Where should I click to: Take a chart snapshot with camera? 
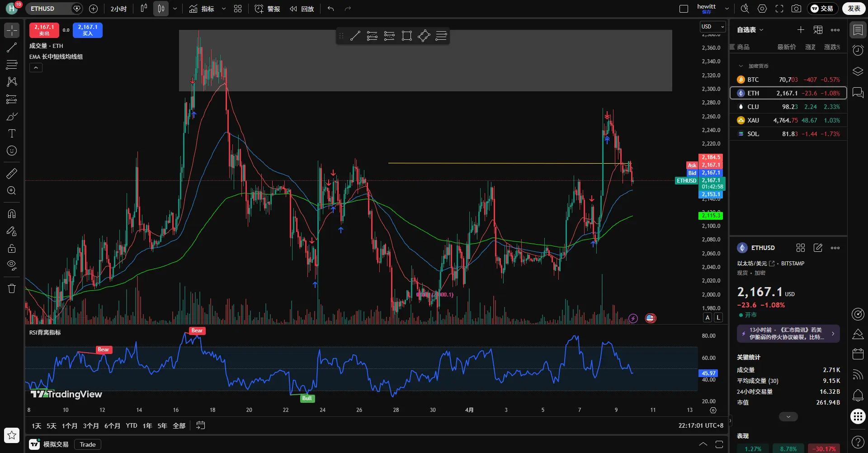click(x=797, y=9)
